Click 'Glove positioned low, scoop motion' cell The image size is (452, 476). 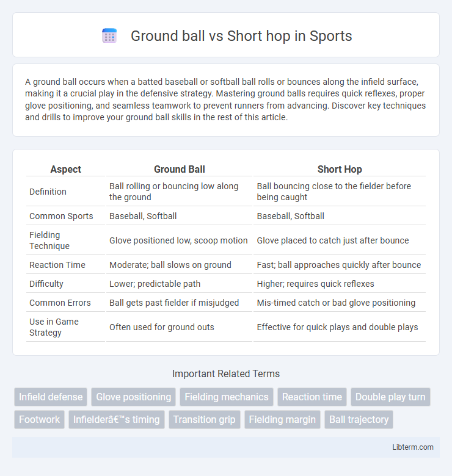click(x=179, y=240)
